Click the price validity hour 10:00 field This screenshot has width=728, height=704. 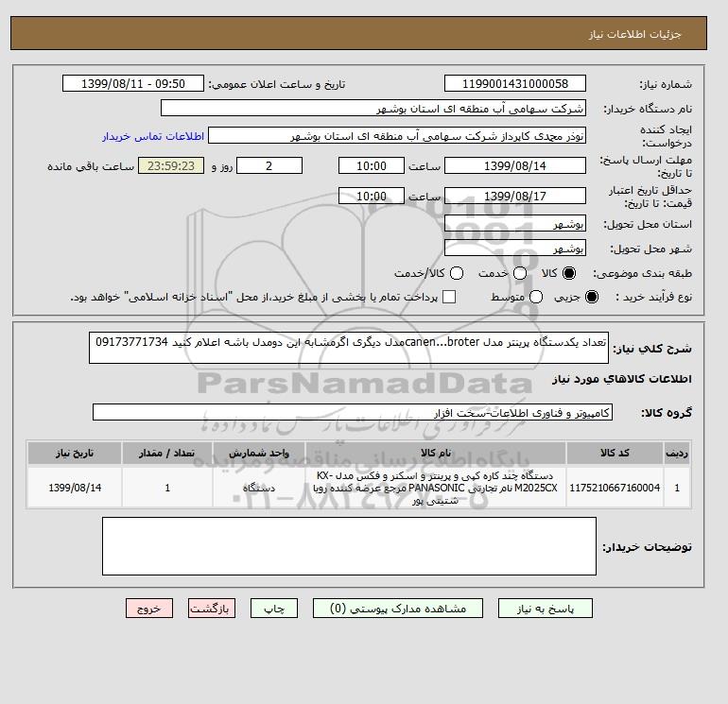click(372, 196)
